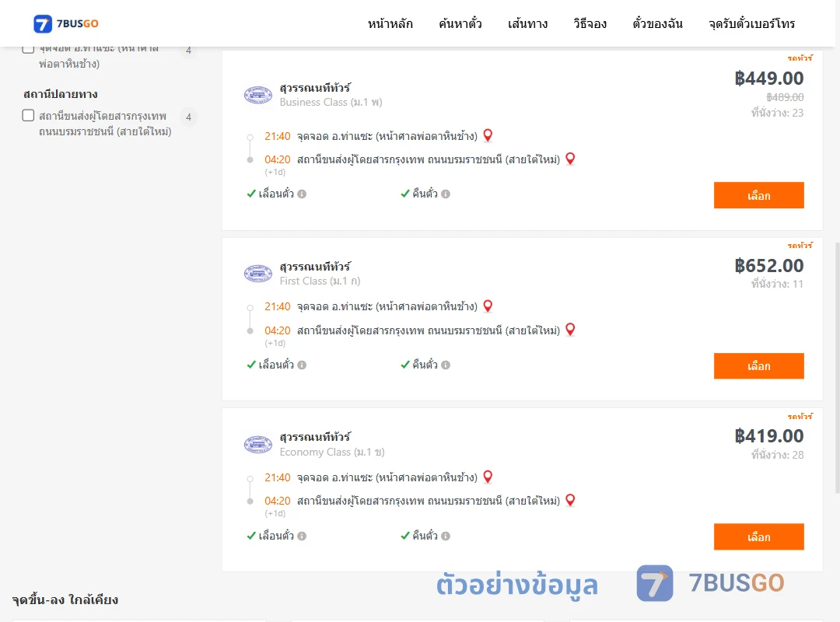This screenshot has width=840, height=622.
Task: Open คืนตั๋ว info icon in First Class
Action: [x=446, y=365]
